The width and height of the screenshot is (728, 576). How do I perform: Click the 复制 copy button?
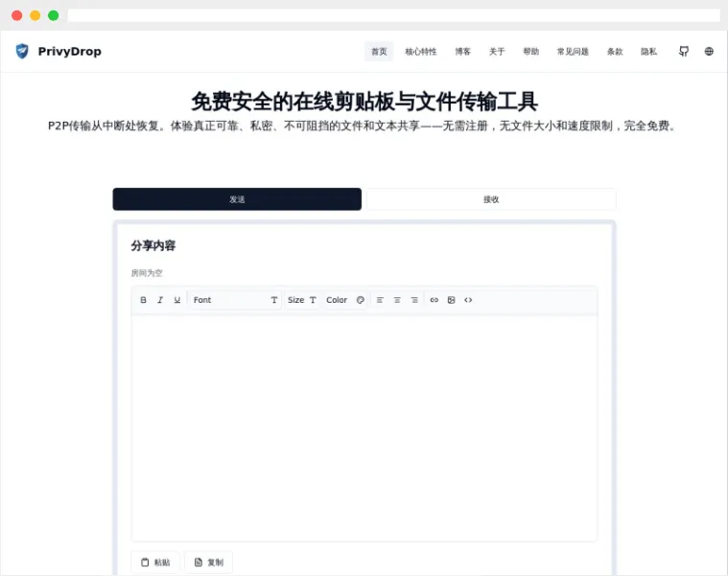(208, 562)
